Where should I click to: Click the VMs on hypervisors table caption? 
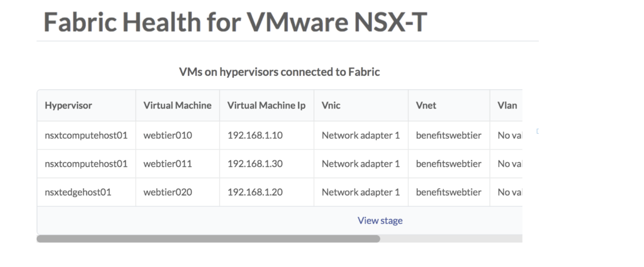click(280, 72)
